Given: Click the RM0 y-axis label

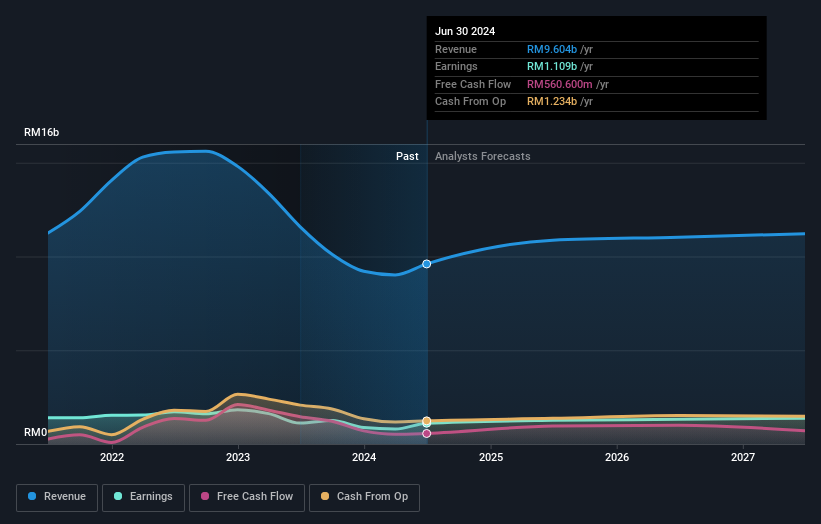Looking at the screenshot, I should click(36, 432).
